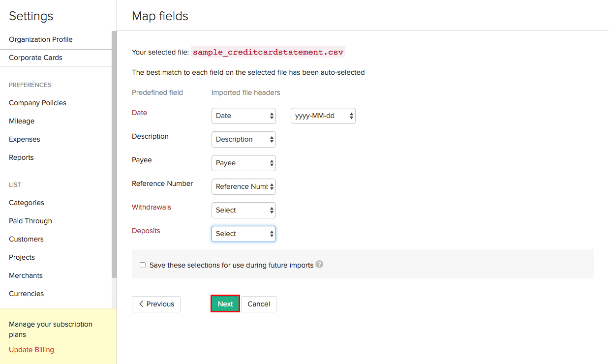Open Corporate Cards settings
Image resolution: width=609 pixels, height=364 pixels.
tap(35, 58)
